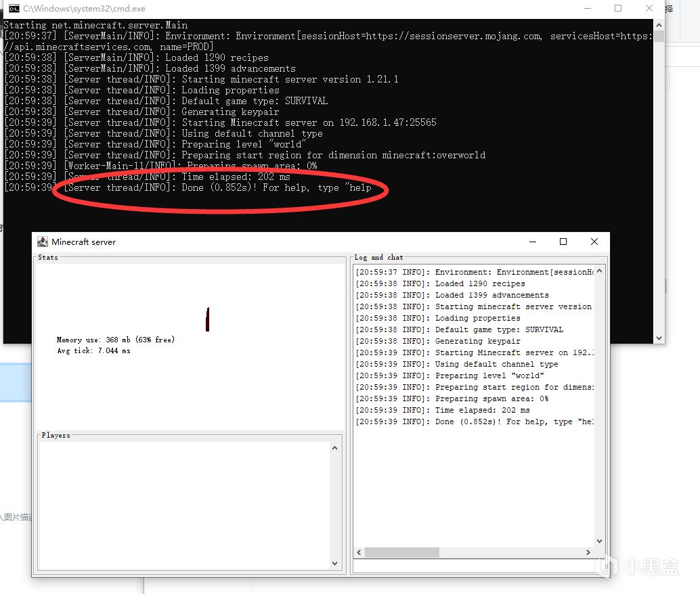The height and width of the screenshot is (594, 700).
Task: Click log line 'Preparing spawn area: 0%' in GUI
Action: coord(452,399)
